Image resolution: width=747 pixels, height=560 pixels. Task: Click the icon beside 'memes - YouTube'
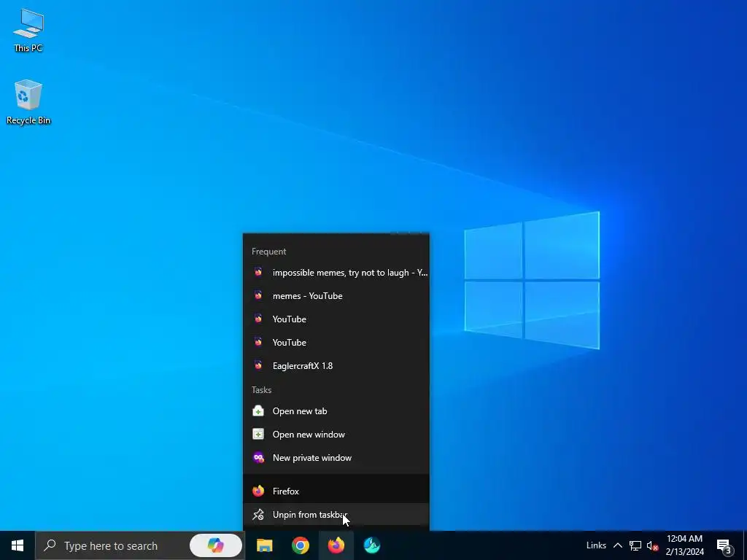pos(258,295)
